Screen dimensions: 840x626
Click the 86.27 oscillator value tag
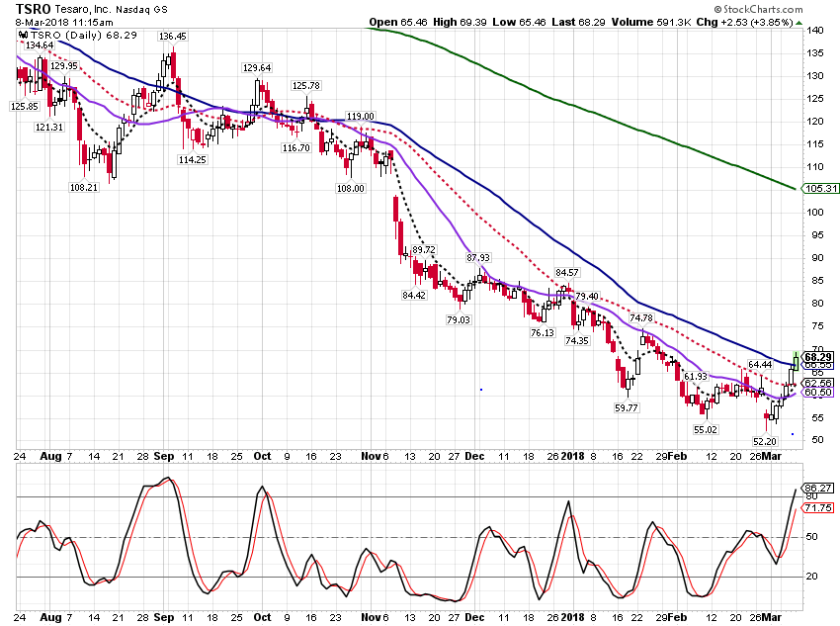pyautogui.click(x=818, y=488)
